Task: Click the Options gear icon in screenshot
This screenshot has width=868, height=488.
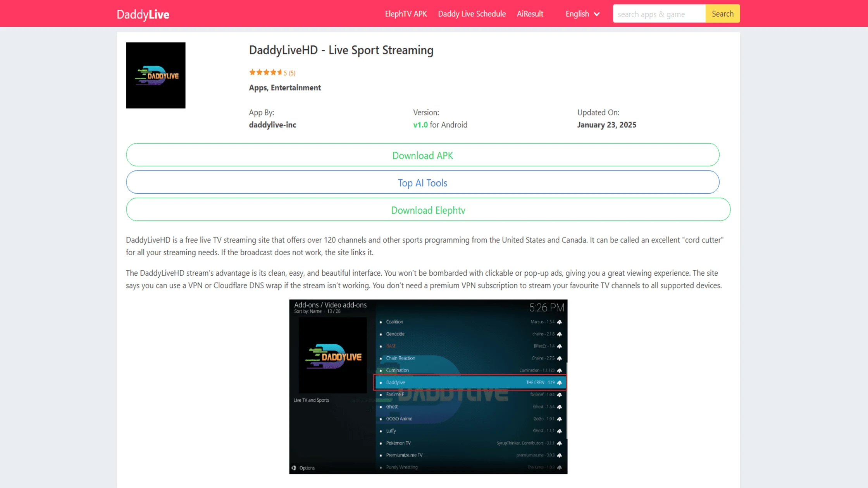Action: pyautogui.click(x=294, y=468)
